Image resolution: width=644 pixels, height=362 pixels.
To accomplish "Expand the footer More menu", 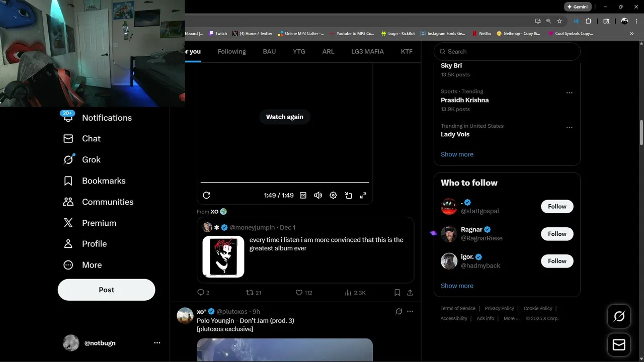I will (511, 318).
